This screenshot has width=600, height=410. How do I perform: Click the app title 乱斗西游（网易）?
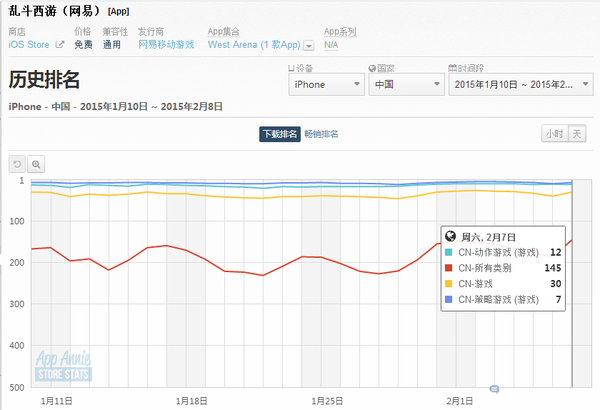54,11
